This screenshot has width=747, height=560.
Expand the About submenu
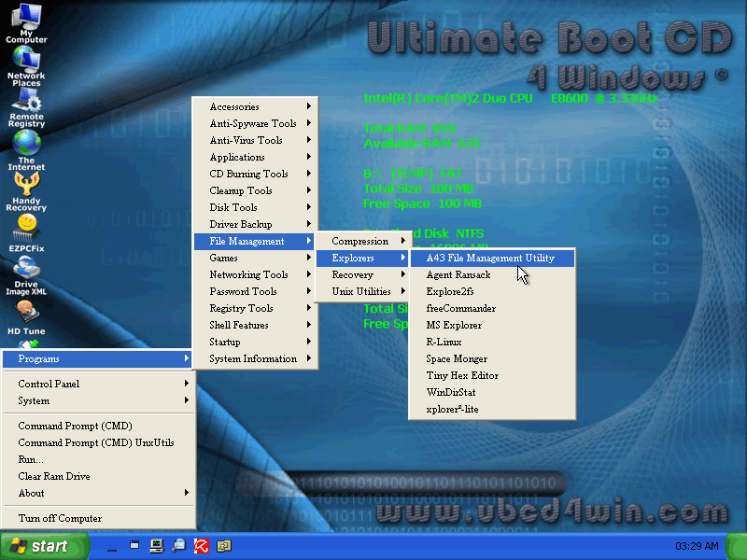97,493
